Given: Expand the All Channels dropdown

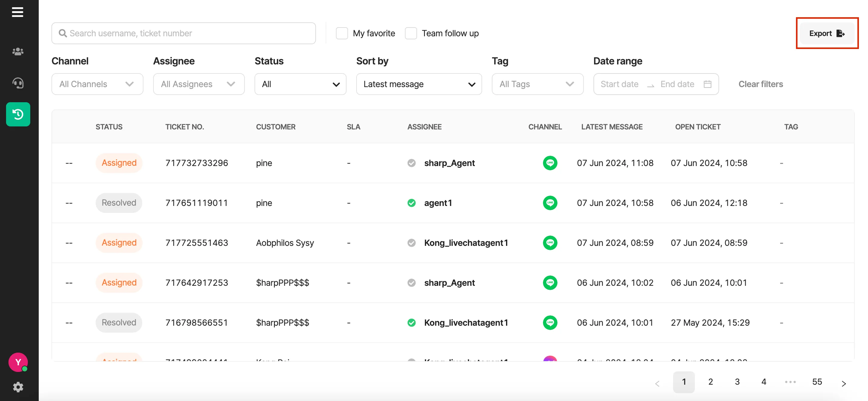Looking at the screenshot, I should pyautogui.click(x=97, y=84).
